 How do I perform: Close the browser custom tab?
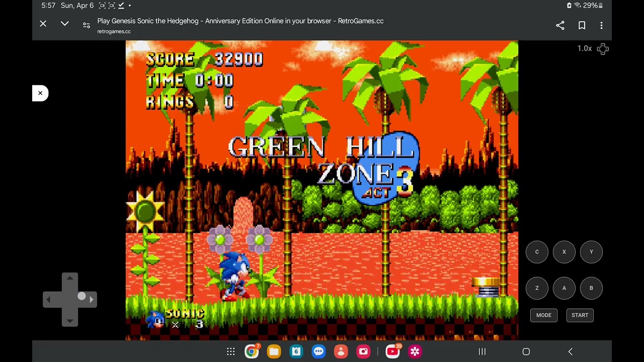pyautogui.click(x=43, y=24)
